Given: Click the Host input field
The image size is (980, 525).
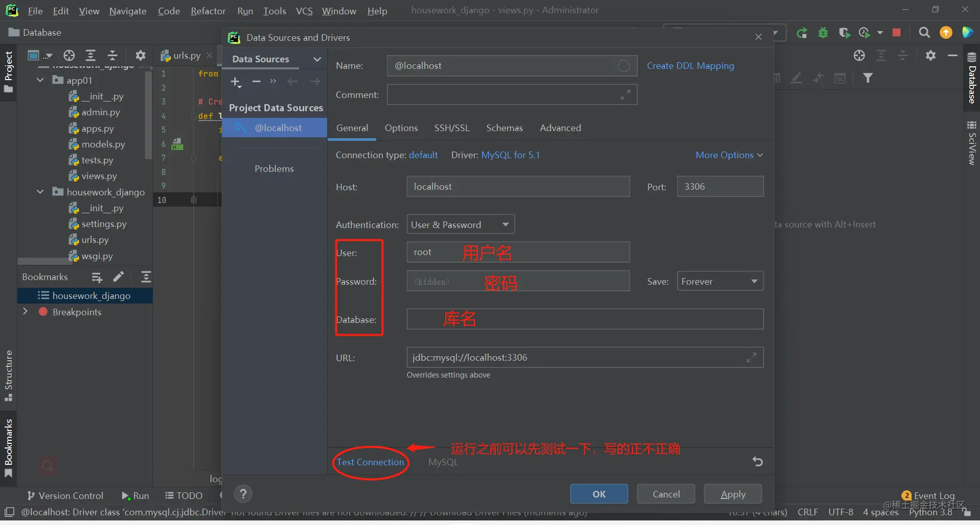Looking at the screenshot, I should (518, 187).
